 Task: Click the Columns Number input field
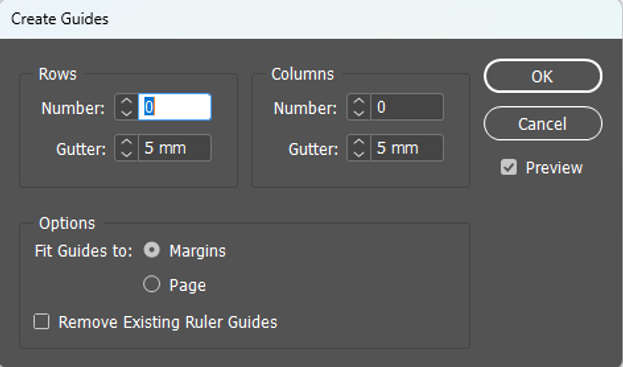(407, 107)
